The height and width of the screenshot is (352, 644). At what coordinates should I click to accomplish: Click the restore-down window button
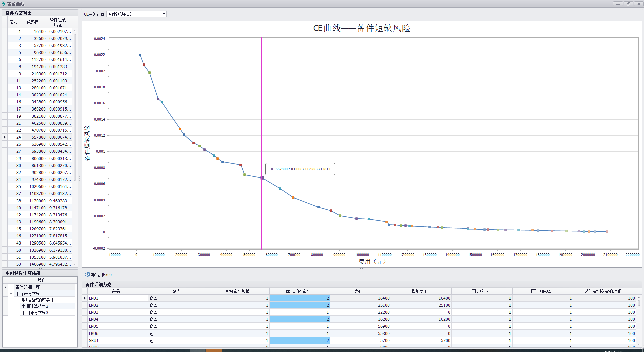pyautogui.click(x=628, y=4)
